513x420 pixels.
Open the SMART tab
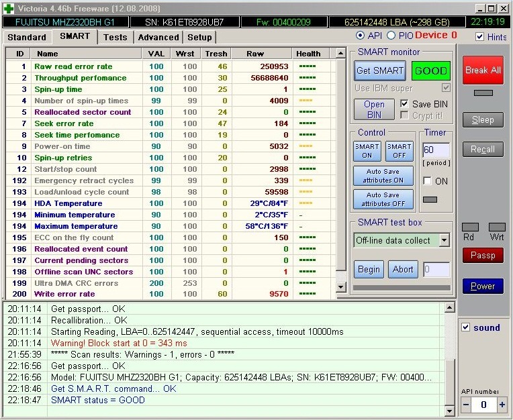(75, 36)
